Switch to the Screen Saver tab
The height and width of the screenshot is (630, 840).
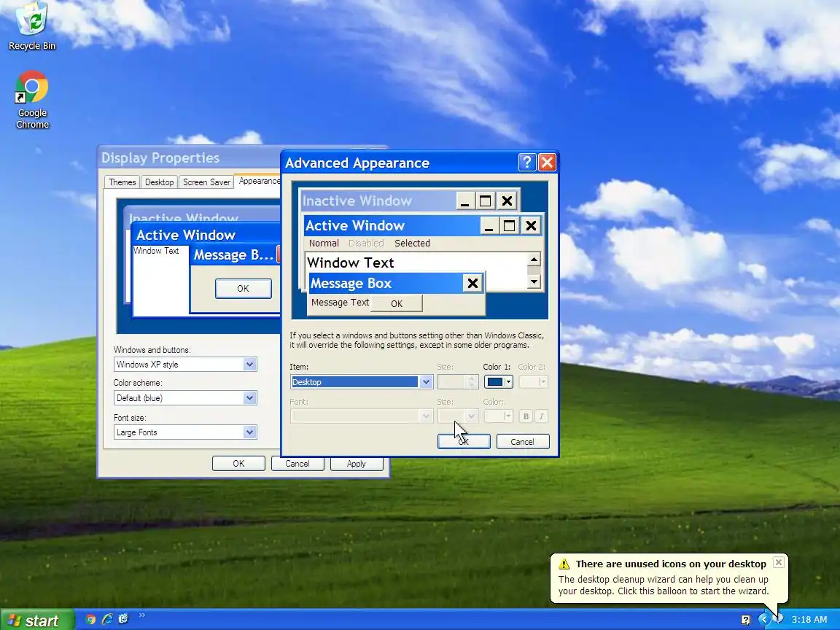tap(206, 182)
